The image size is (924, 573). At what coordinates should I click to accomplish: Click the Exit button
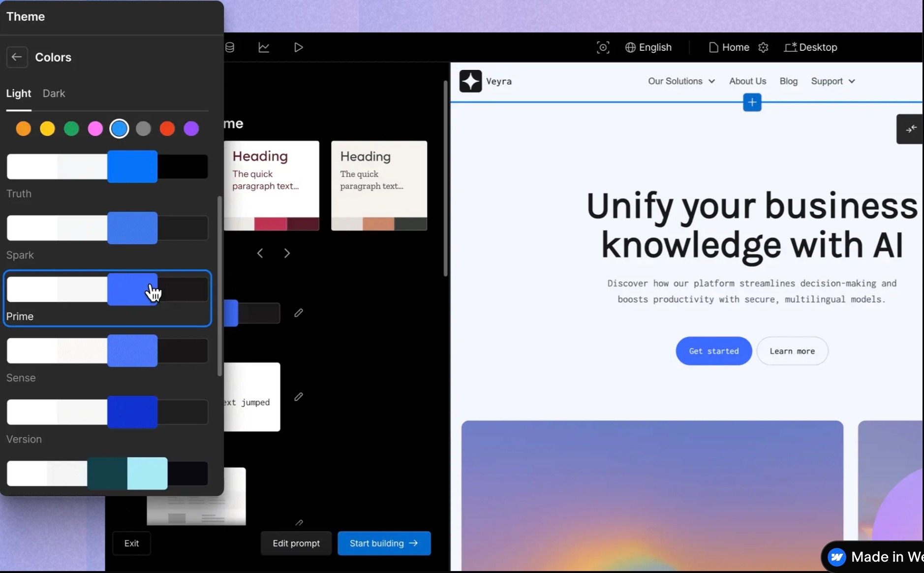point(131,543)
